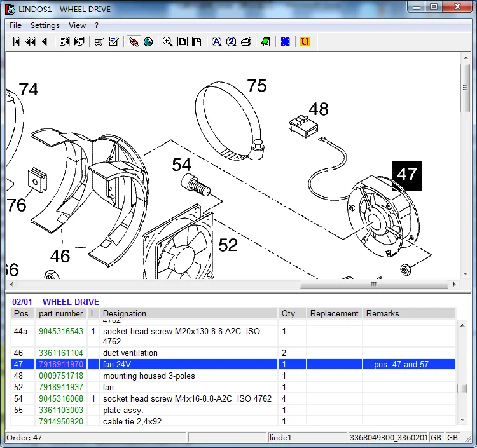The height and width of the screenshot is (448, 477).
Task: Select callout number 54 in the drawing
Action: pyautogui.click(x=181, y=165)
